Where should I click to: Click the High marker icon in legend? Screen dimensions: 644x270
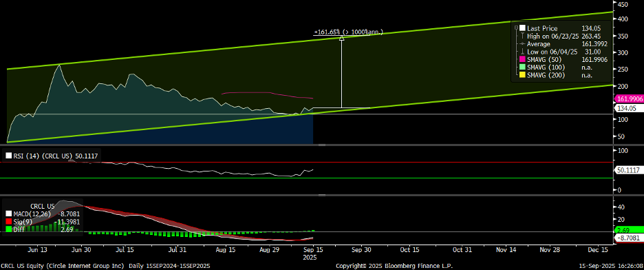point(522,37)
